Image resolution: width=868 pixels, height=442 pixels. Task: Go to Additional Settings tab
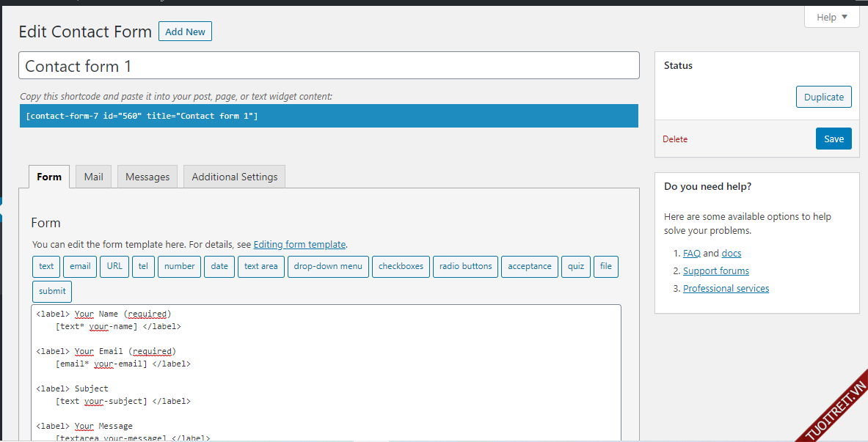[x=234, y=177]
